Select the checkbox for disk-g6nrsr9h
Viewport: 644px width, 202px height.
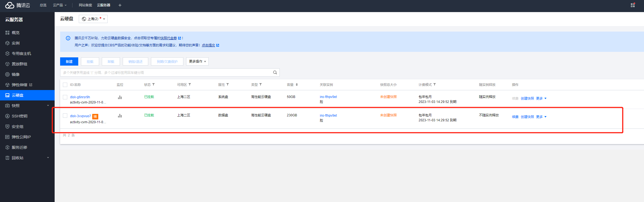click(x=65, y=97)
